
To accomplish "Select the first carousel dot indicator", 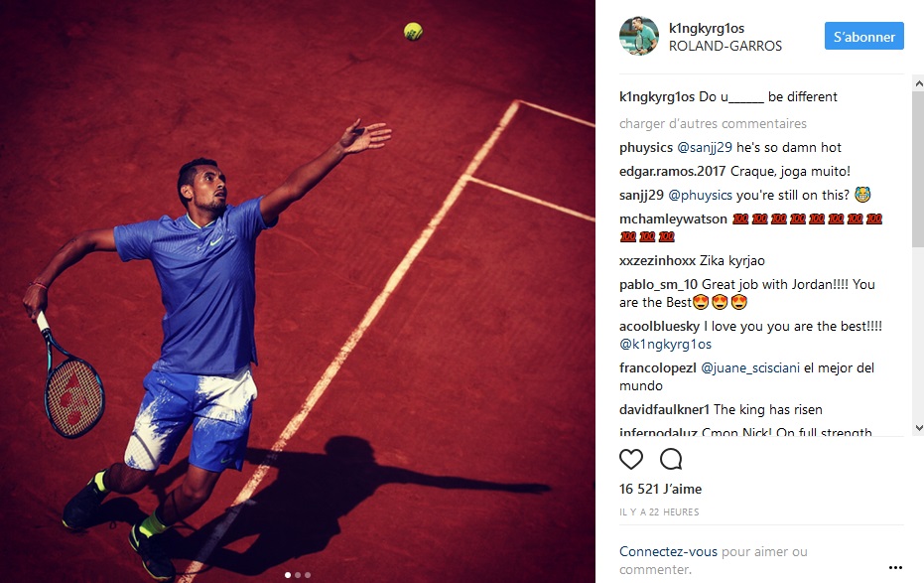I will tap(288, 575).
